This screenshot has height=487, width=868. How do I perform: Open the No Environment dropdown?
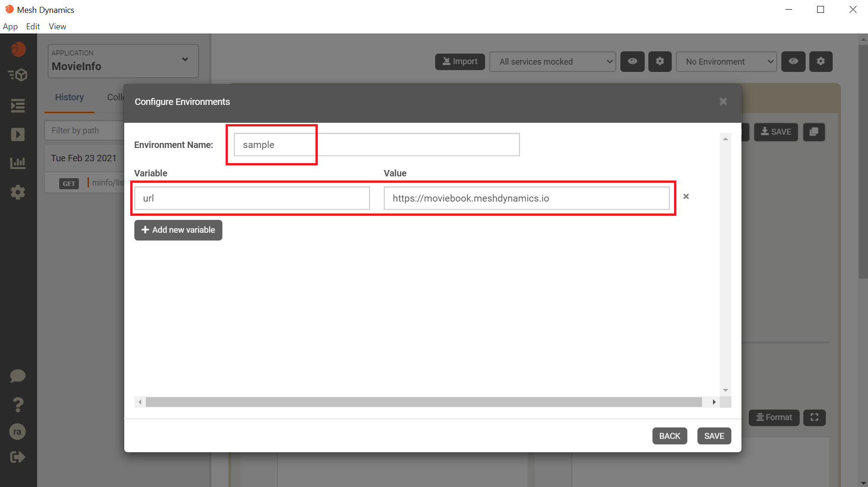(726, 61)
